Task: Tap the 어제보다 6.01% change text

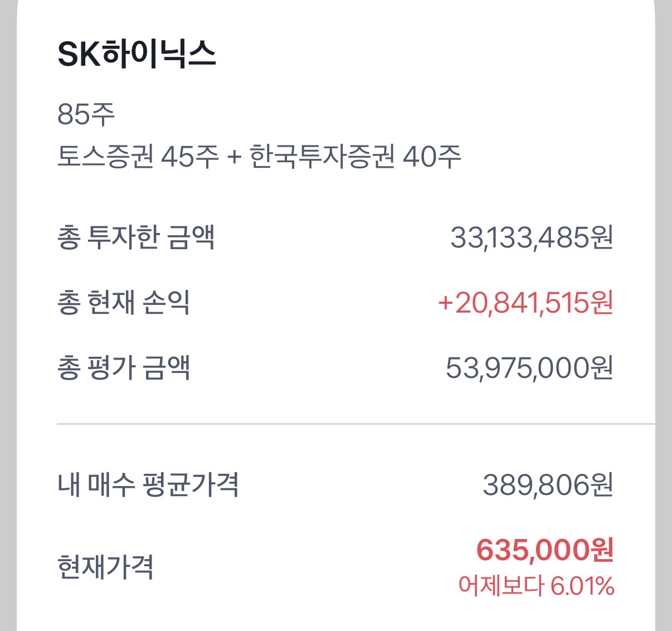Action: tap(536, 586)
